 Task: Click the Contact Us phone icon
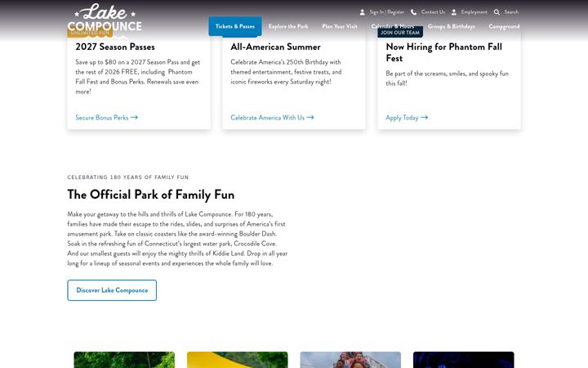click(413, 12)
